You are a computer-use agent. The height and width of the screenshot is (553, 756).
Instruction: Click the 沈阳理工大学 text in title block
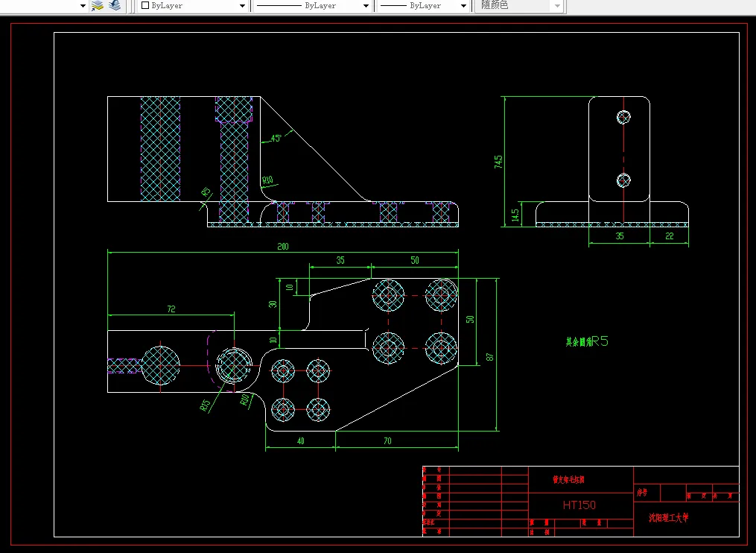tap(669, 518)
